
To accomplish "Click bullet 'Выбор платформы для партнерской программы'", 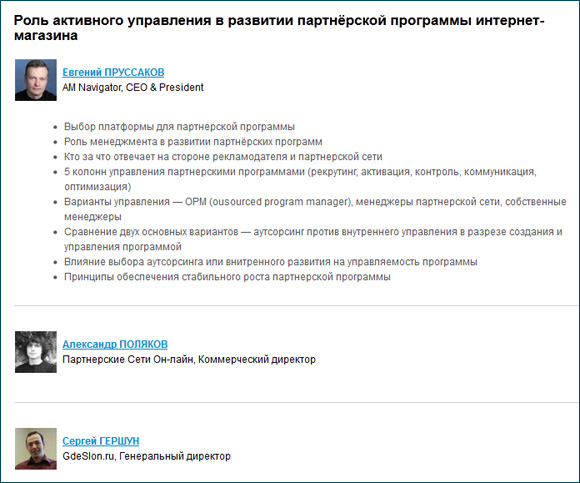I will coord(179,126).
